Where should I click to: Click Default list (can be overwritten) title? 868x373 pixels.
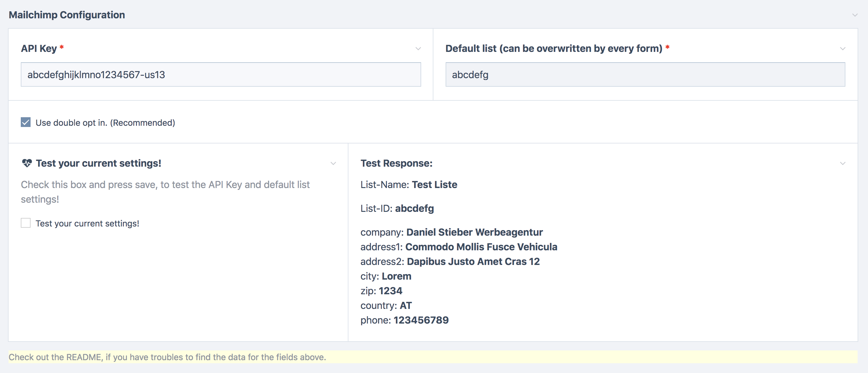click(x=554, y=49)
